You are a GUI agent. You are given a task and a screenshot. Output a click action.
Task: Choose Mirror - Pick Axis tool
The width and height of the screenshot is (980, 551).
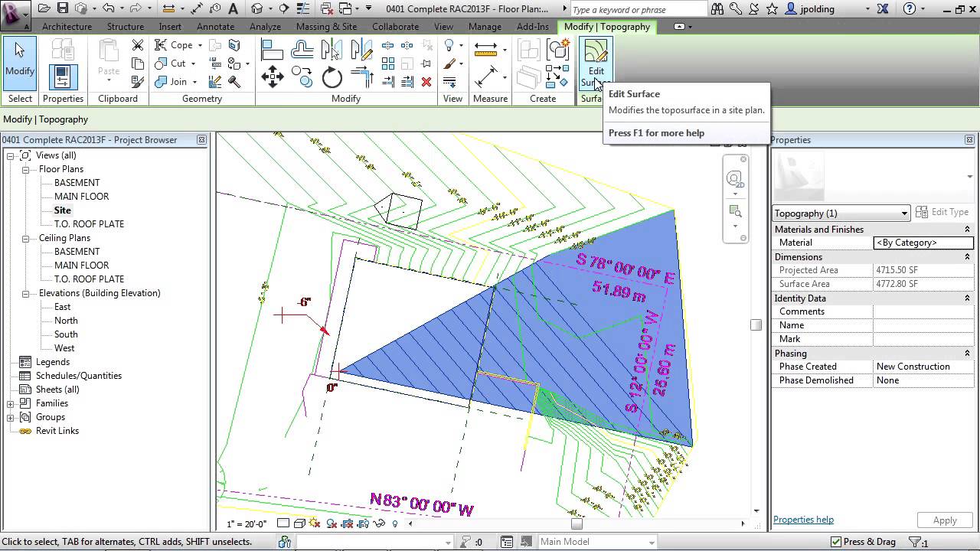tap(332, 50)
